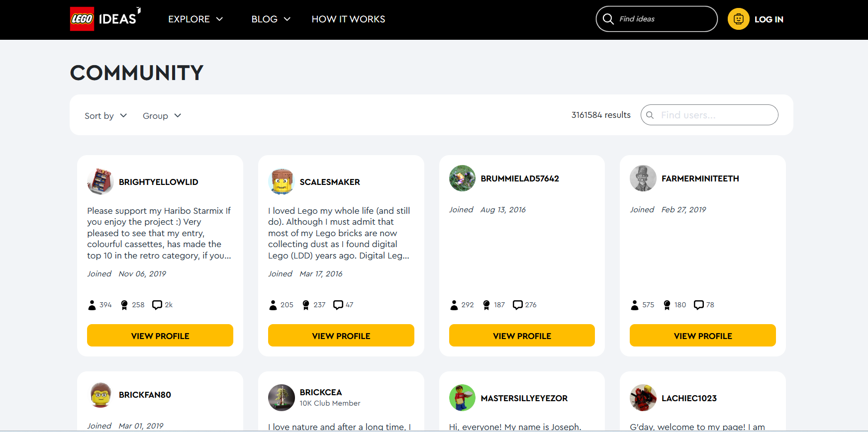
Task: Click BRIGHTYELLOWLID's comments bubble icon
Action: [157, 305]
